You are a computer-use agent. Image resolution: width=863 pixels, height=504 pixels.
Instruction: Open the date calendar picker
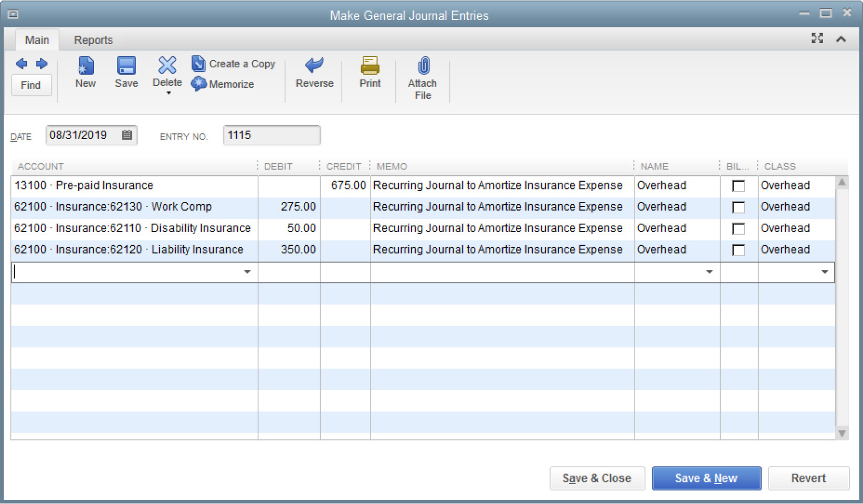point(127,135)
